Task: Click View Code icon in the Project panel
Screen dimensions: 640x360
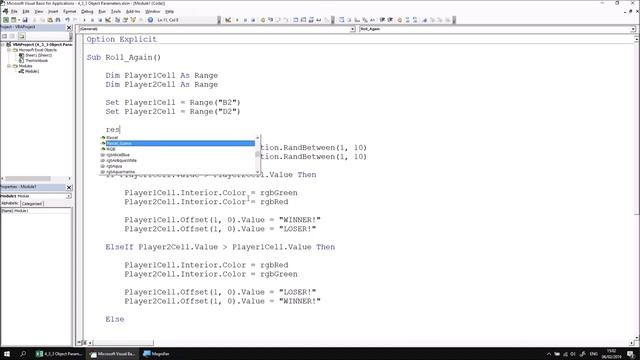Action: click(4, 36)
